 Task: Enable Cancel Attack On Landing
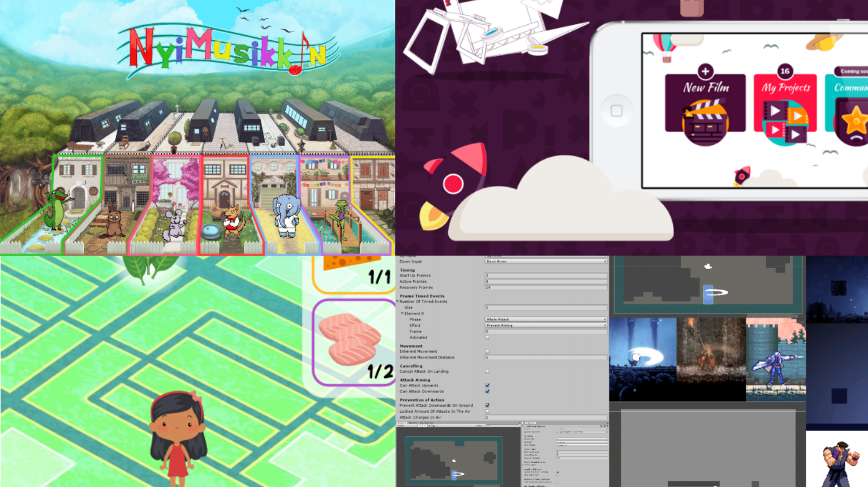[487, 372]
